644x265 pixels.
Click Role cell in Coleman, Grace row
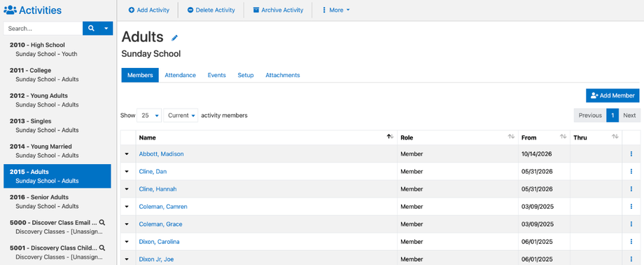click(x=458, y=224)
